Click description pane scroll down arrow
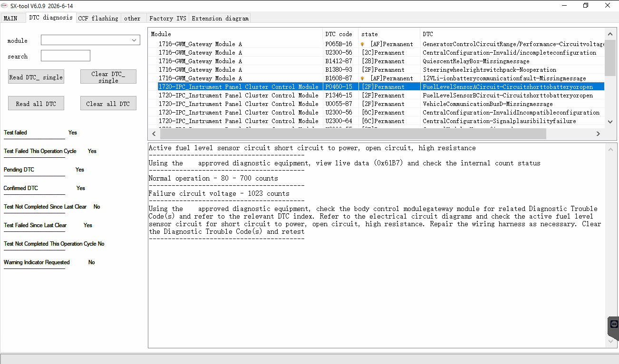The image size is (619, 364). (x=610, y=341)
